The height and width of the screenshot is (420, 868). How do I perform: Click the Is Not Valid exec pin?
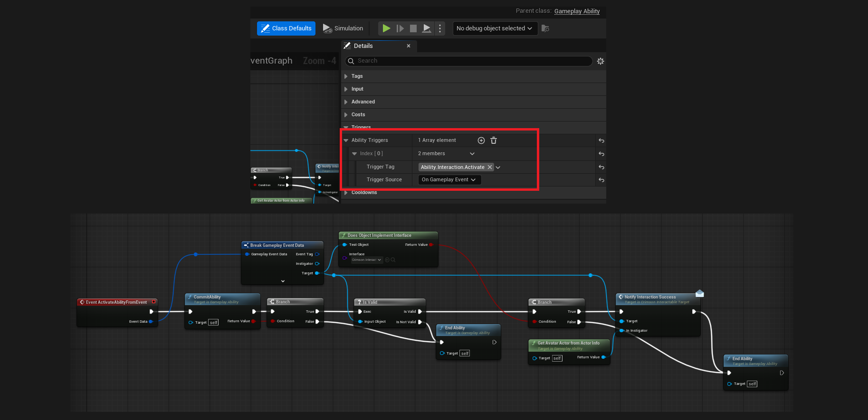pyautogui.click(x=420, y=322)
